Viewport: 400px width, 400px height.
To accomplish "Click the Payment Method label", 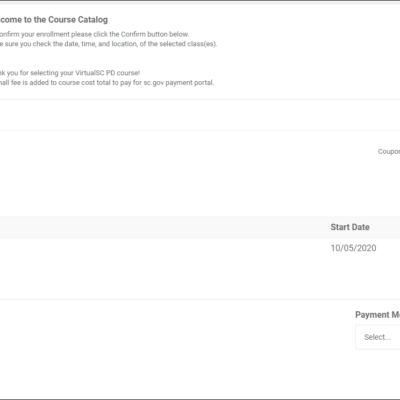I will (377, 315).
